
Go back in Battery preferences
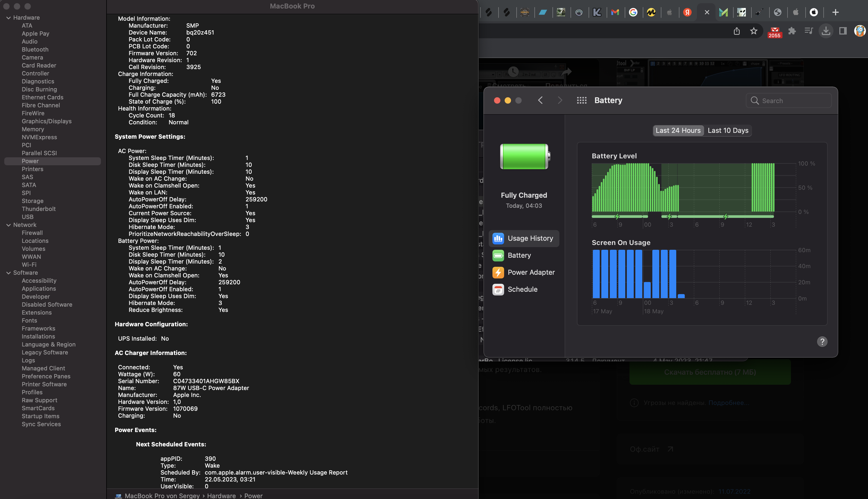pos(540,100)
